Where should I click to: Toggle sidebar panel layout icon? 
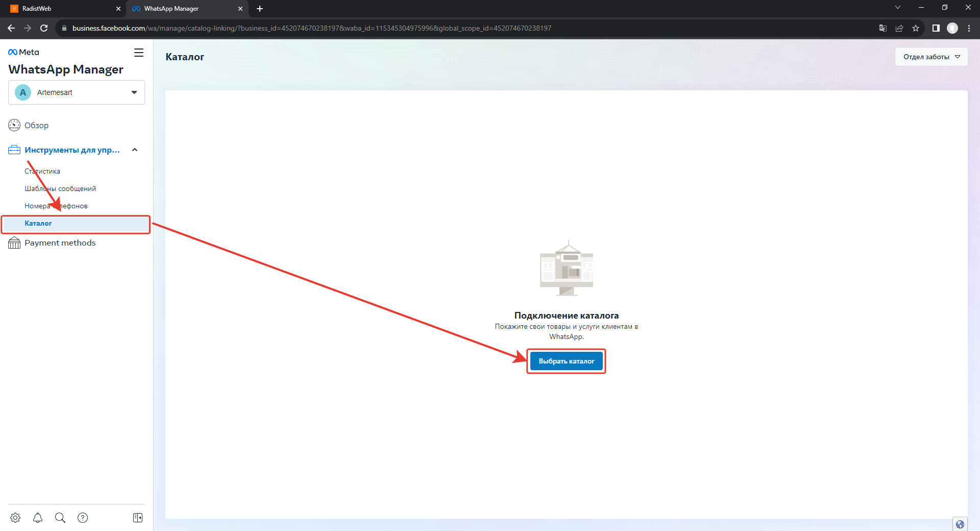[x=138, y=518]
